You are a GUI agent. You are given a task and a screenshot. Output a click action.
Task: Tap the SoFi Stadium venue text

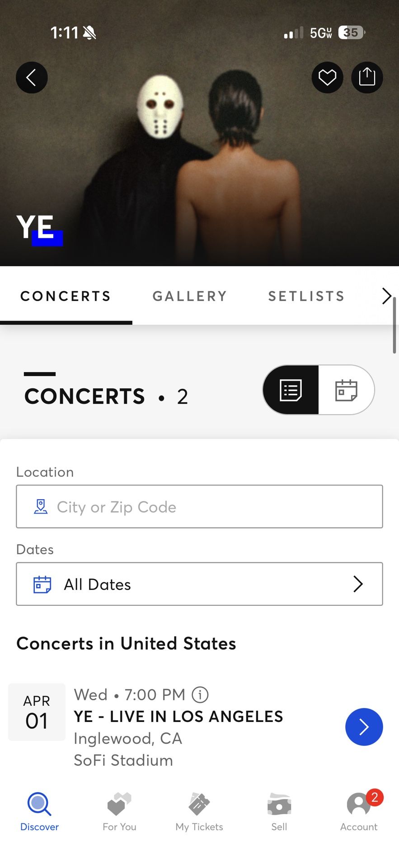pos(123,760)
